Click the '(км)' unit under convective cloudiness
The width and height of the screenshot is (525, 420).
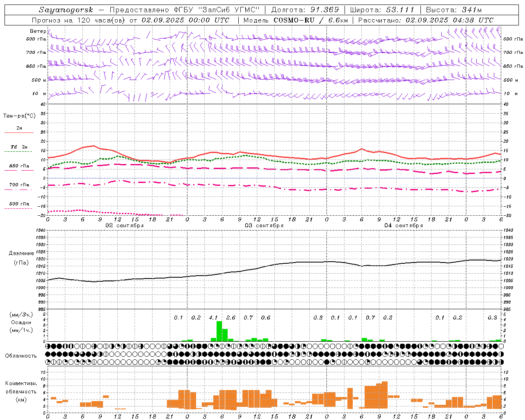pyautogui.click(x=21, y=399)
